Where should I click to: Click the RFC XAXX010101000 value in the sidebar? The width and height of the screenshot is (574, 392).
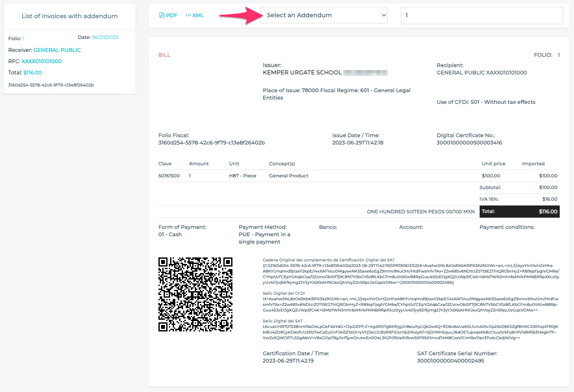tap(42, 61)
